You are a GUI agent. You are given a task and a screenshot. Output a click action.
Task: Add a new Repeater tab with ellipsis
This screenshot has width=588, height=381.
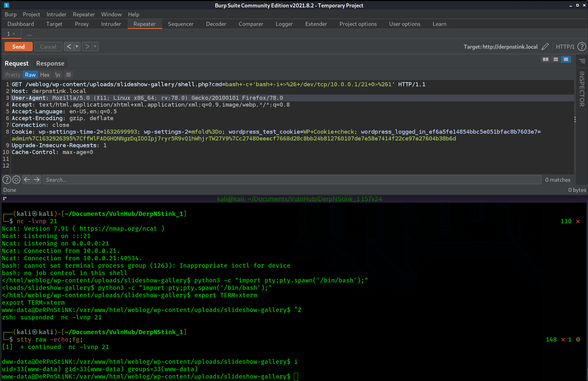[x=29, y=34]
